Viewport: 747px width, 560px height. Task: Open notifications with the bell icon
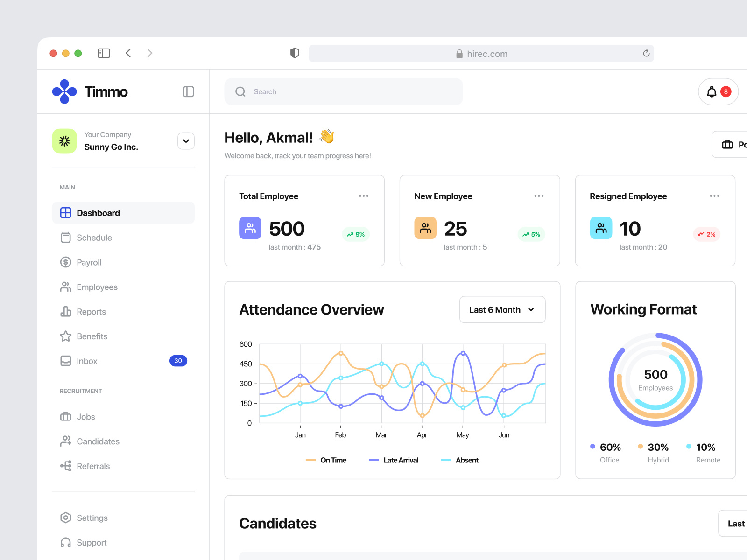pos(712,91)
